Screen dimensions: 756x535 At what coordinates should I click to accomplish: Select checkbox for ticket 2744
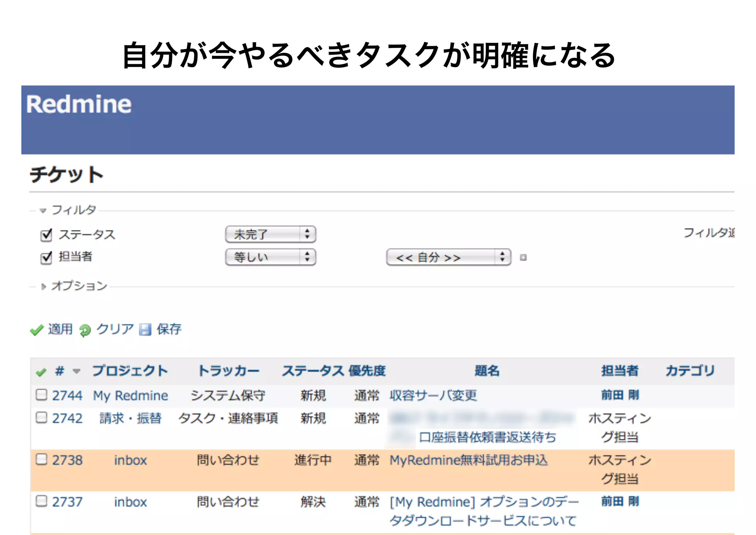click(x=41, y=395)
